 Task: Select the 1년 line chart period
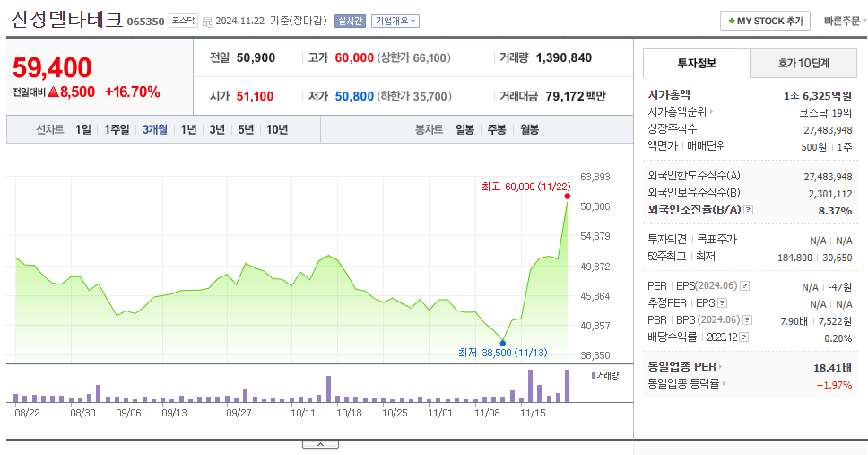[x=189, y=130]
